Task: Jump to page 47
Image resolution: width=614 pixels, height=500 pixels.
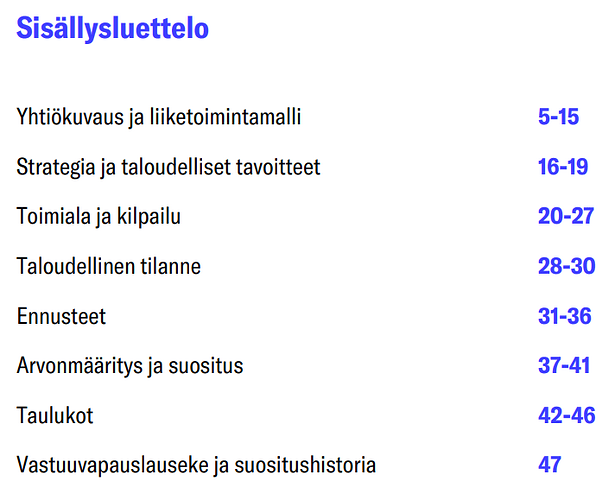Action: (x=549, y=465)
